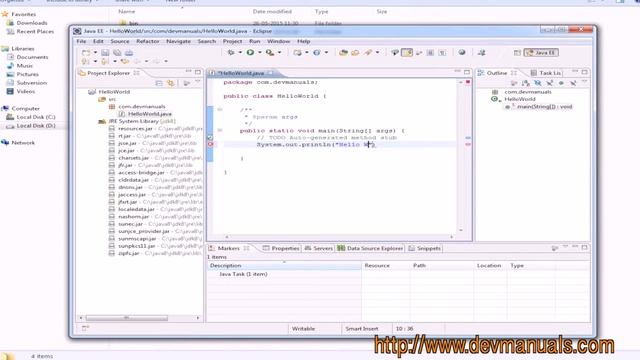
Task: Close the HelloWorld.java editor tab
Action: (270, 73)
